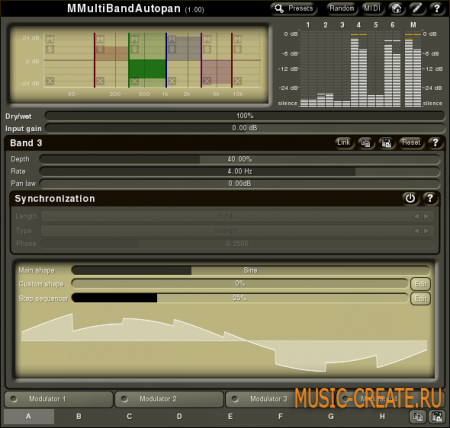The height and width of the screenshot is (428, 450).
Task: Disable band 2 with X icon
Action: click(100, 81)
